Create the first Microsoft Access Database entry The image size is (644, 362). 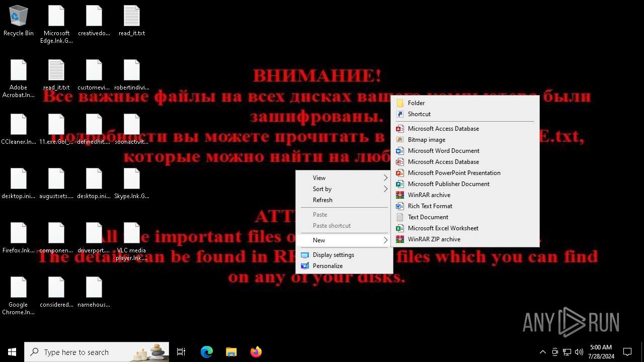pyautogui.click(x=465, y=129)
